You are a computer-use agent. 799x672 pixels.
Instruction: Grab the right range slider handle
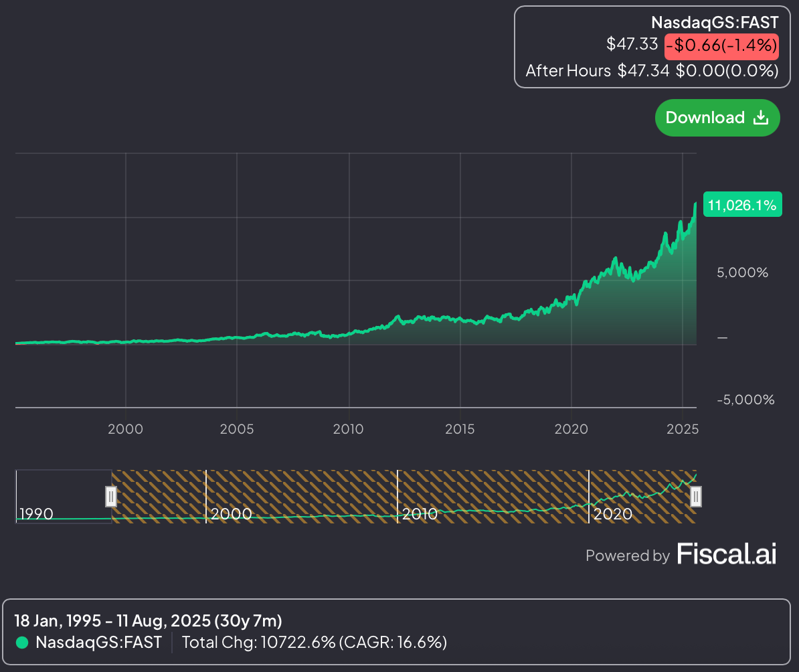point(695,496)
